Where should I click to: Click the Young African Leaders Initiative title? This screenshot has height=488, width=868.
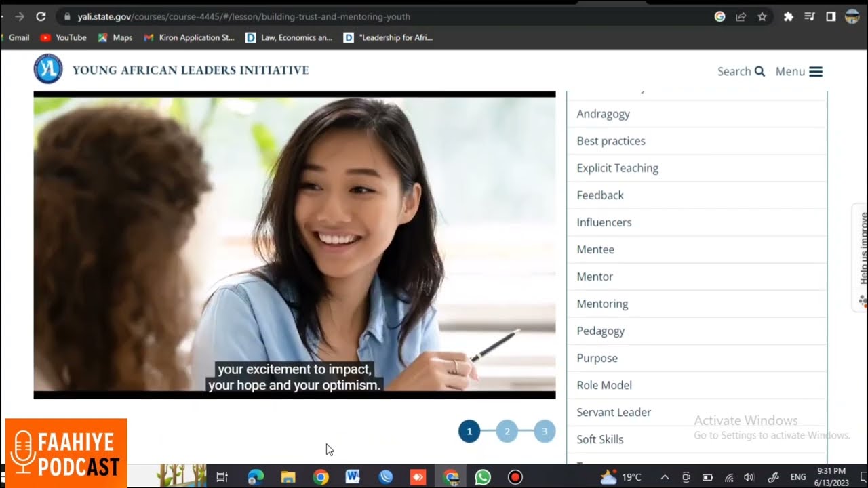point(191,70)
